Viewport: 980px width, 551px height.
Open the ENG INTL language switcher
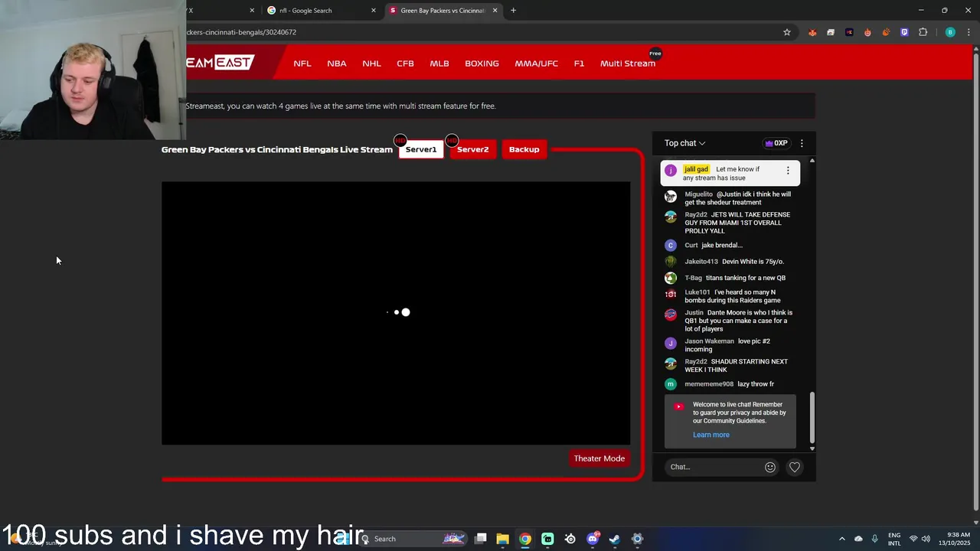point(894,539)
